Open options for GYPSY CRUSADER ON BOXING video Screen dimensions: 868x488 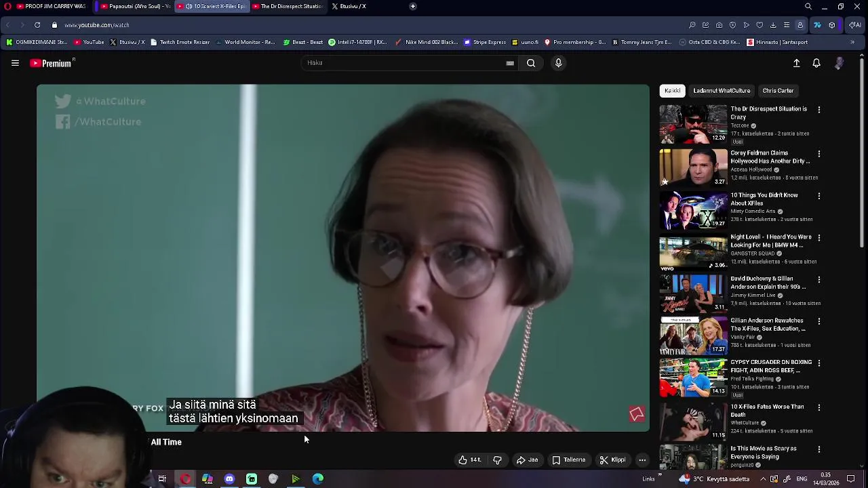coord(818,363)
